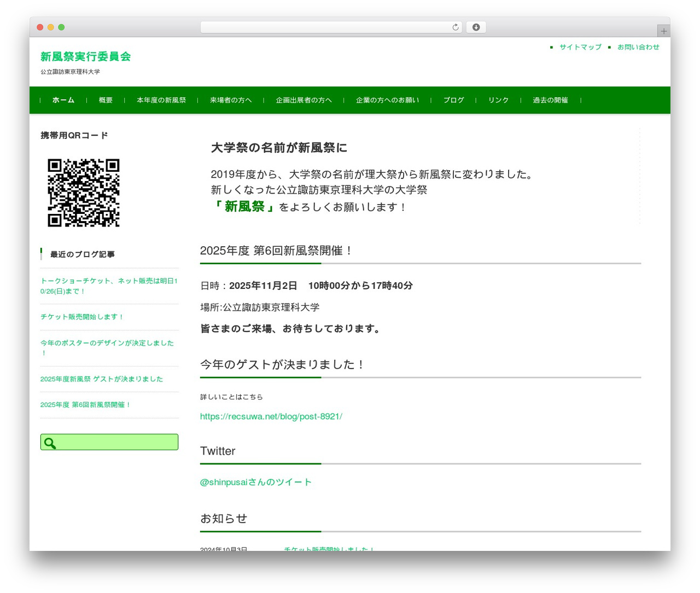Go to the ブログ menu item
This screenshot has width=700, height=593.
(453, 100)
